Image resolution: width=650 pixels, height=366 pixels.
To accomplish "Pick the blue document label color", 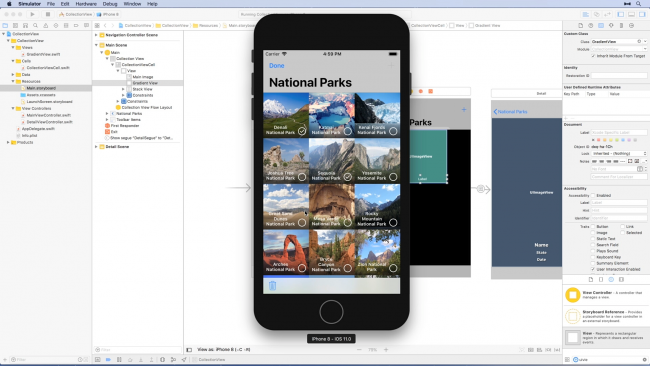I will pos(623,140).
